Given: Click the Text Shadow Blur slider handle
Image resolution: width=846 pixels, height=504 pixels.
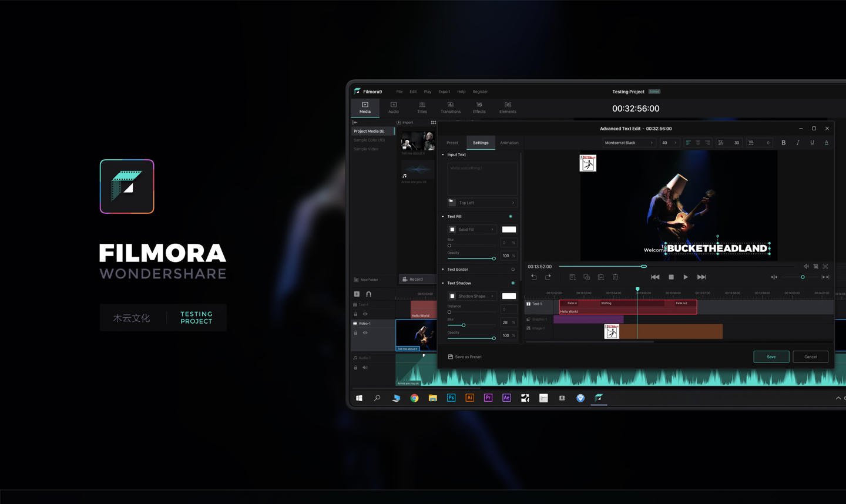Looking at the screenshot, I should tap(464, 325).
